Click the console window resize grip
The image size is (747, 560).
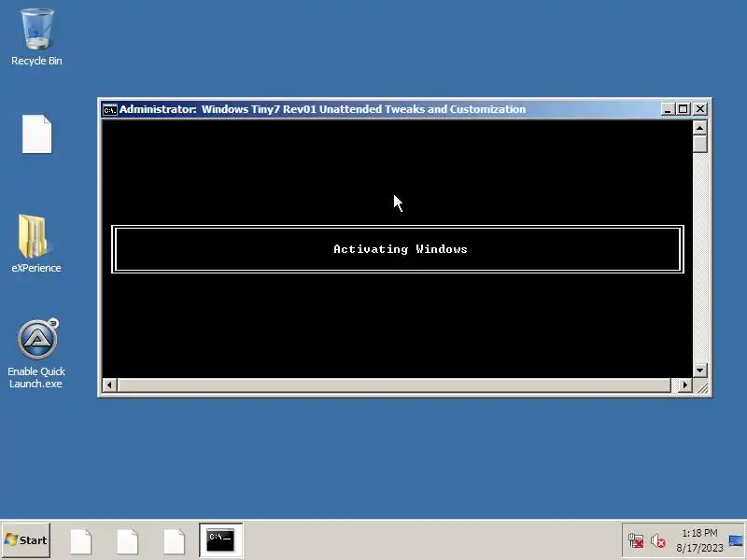click(701, 386)
